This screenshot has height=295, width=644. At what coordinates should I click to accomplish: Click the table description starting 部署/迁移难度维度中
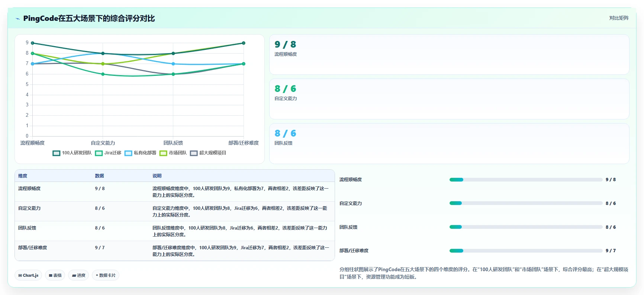coord(241,251)
